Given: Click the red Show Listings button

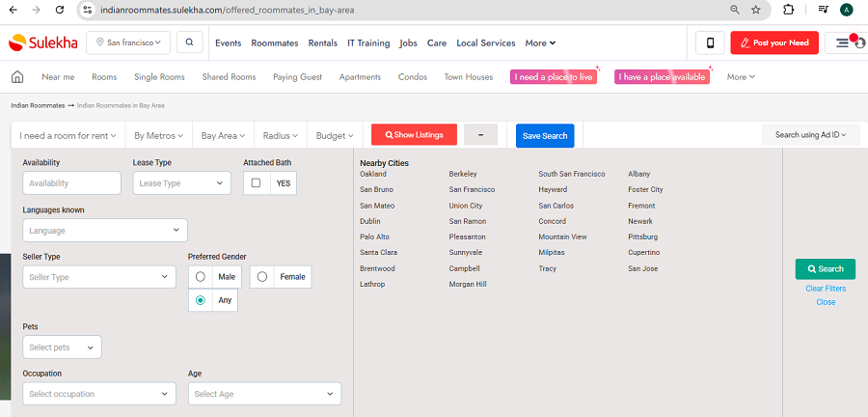Looking at the screenshot, I should 415,135.
